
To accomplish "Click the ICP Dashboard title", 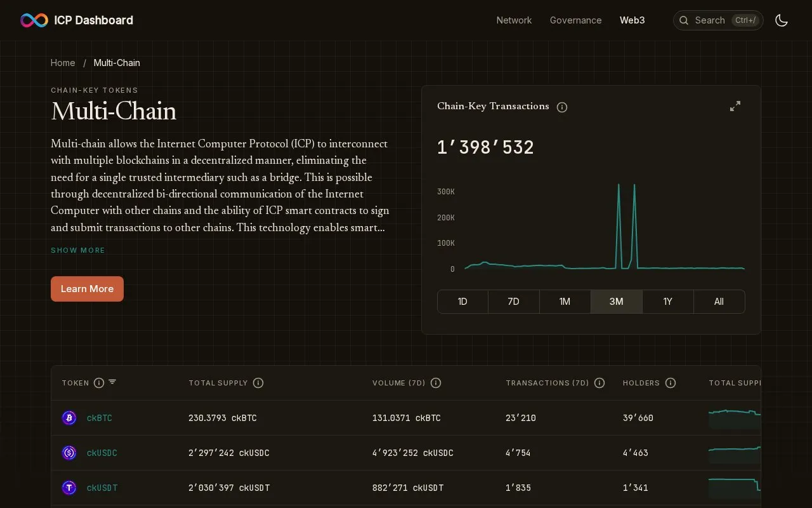I will click(x=94, y=20).
